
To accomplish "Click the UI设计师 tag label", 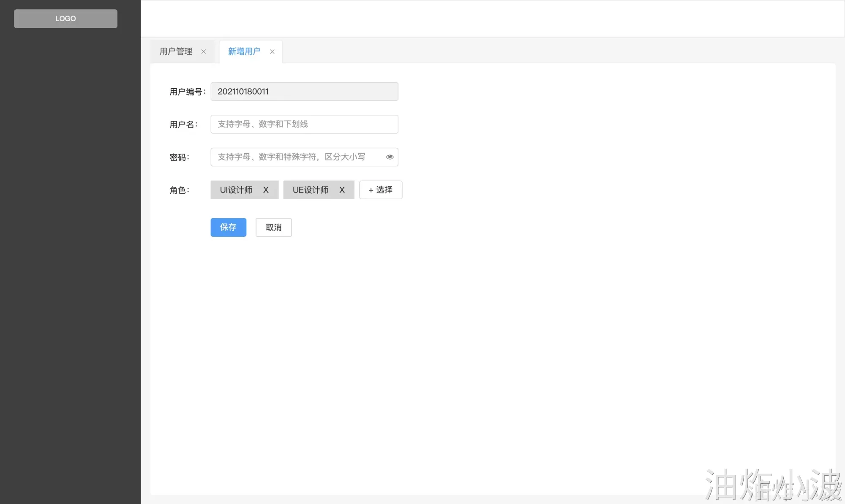I will point(236,190).
